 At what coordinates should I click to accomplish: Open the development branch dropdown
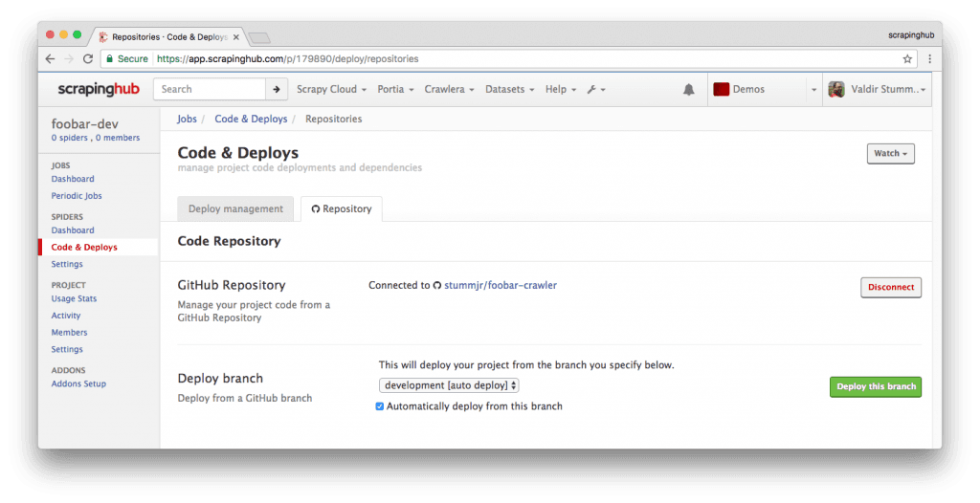point(449,385)
